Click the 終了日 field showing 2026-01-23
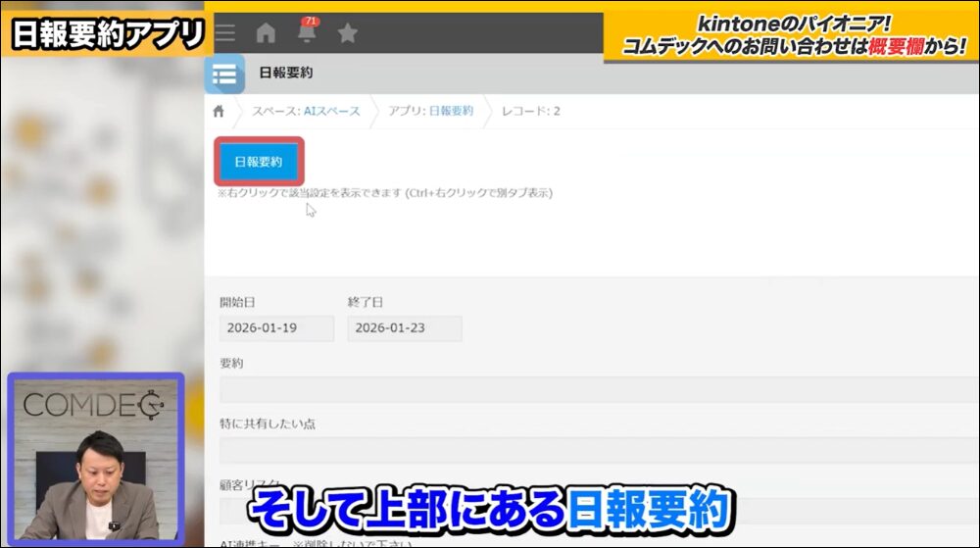Image resolution: width=980 pixels, height=548 pixels. (x=404, y=327)
